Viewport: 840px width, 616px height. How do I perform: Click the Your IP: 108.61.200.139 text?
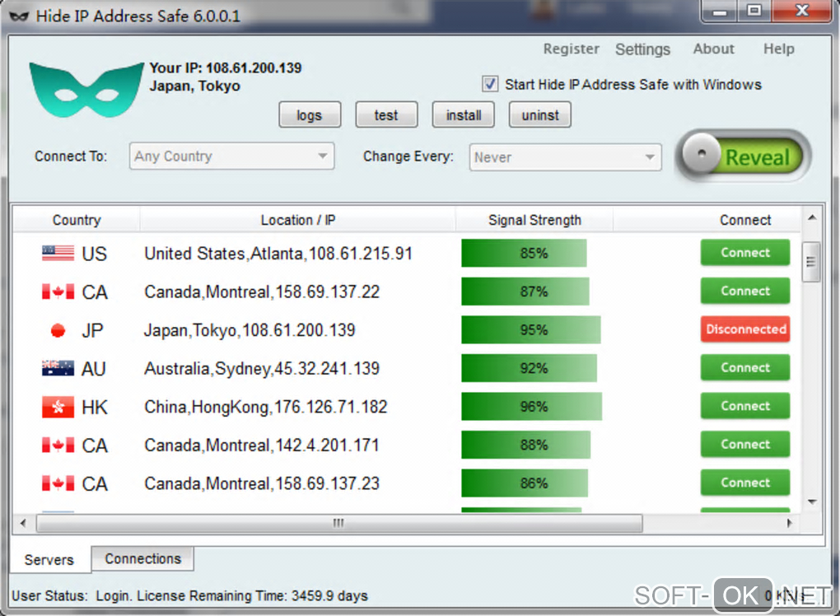[226, 68]
